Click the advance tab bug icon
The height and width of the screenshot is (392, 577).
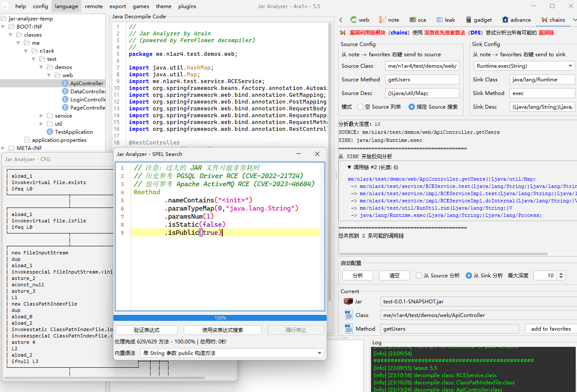(505, 20)
